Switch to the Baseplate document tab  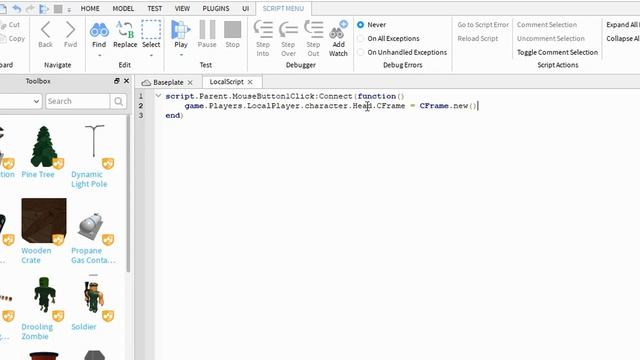pos(168,82)
